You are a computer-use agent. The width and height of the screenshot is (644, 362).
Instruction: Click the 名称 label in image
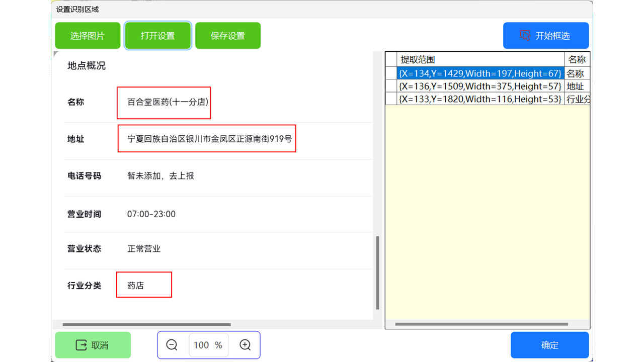pos(76,102)
